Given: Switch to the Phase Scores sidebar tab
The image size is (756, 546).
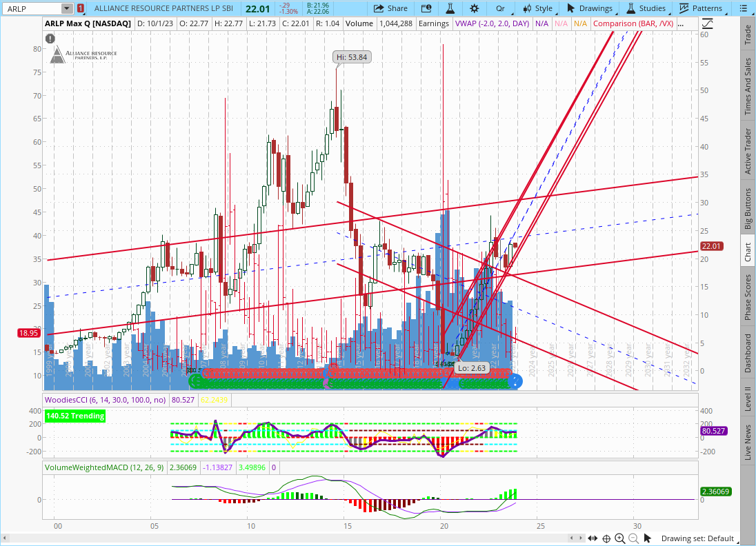Looking at the screenshot, I should (x=748, y=297).
